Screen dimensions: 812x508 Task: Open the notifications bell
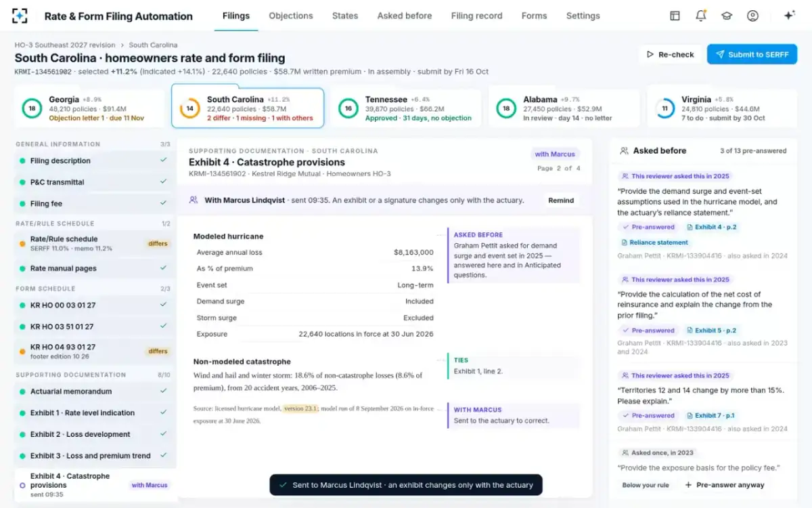(700, 16)
